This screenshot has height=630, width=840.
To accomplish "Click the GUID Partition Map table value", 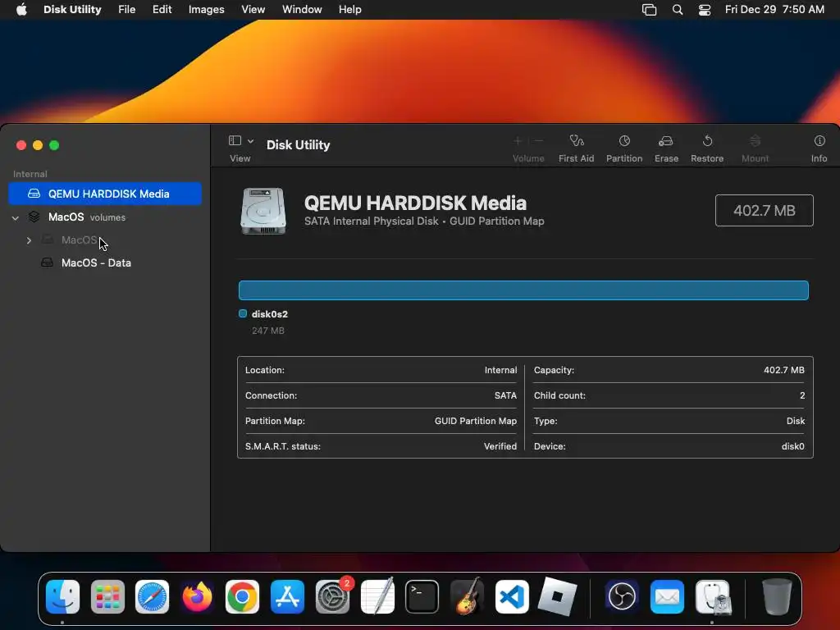I will coord(475,421).
